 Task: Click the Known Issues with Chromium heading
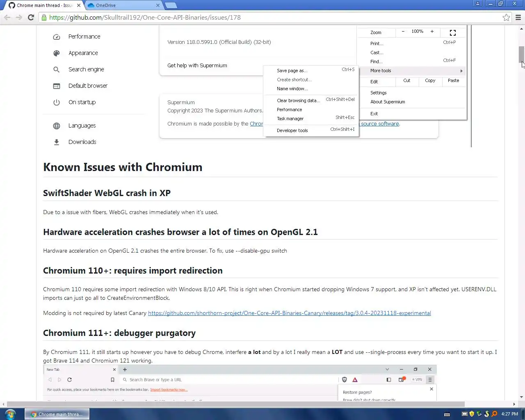123,167
